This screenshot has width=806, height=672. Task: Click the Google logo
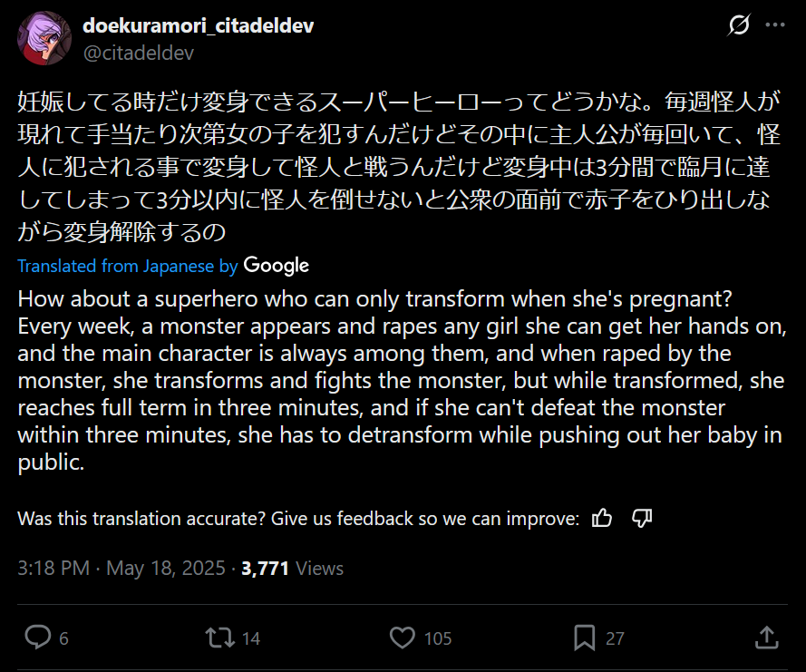click(277, 266)
